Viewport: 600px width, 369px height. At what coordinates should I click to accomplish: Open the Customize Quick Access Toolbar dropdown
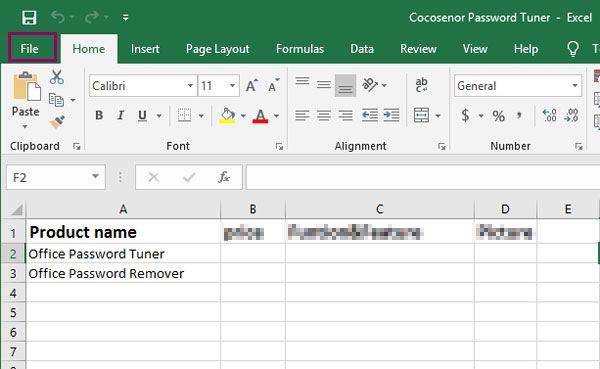[126, 18]
